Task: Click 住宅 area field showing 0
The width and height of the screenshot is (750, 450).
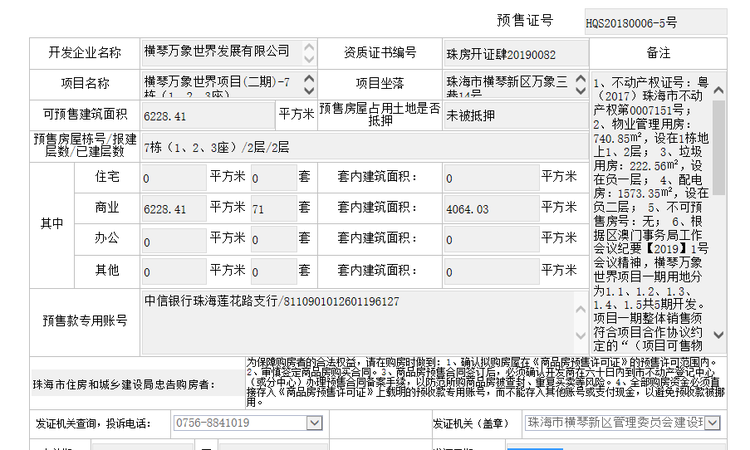Action: [174, 178]
